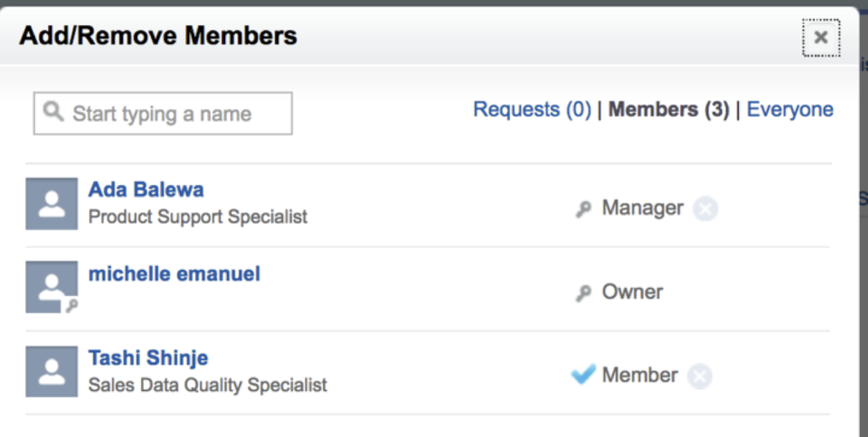Screen dimensions: 868x437
Task: Remove Tashi Shinje using the X icon
Action: tap(700, 376)
